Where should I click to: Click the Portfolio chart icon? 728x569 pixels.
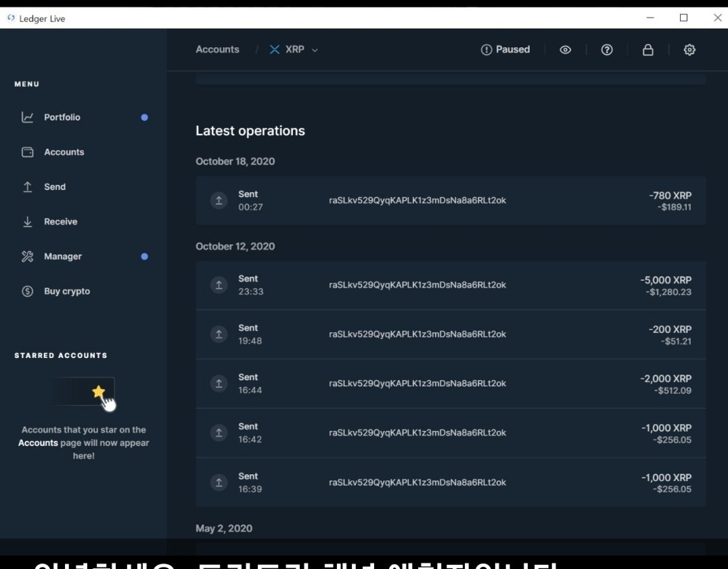click(x=27, y=118)
